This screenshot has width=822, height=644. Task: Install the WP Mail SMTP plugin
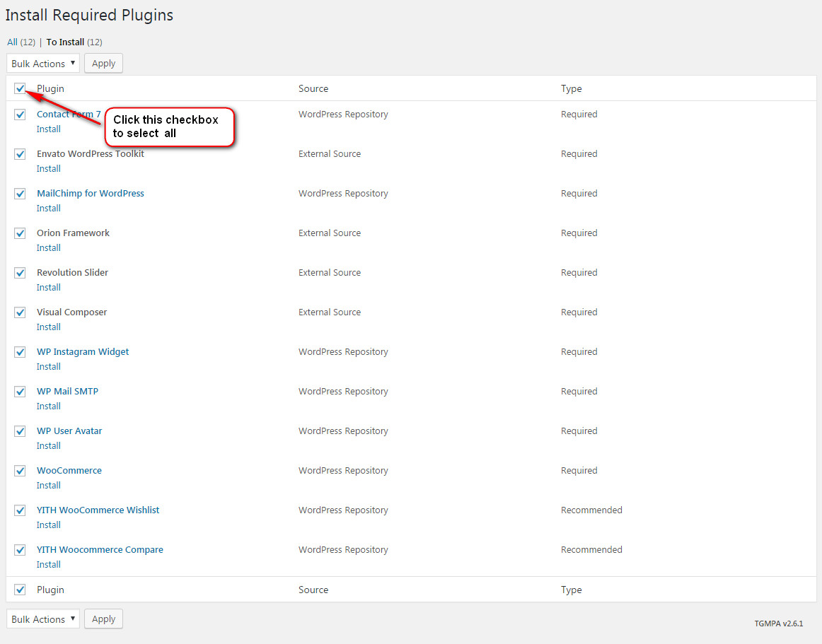(x=49, y=406)
